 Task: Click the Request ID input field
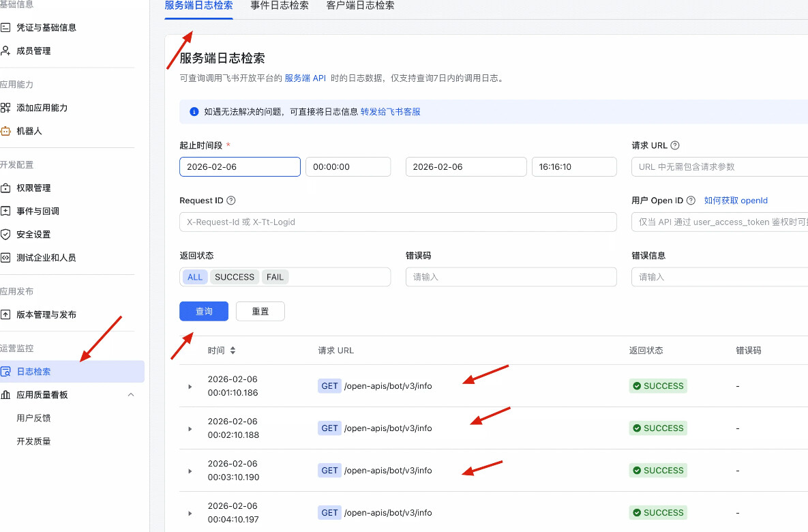(x=398, y=222)
